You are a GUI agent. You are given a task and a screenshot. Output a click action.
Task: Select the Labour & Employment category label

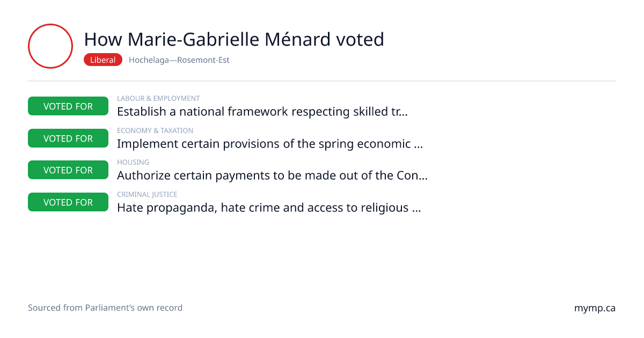pyautogui.click(x=158, y=99)
